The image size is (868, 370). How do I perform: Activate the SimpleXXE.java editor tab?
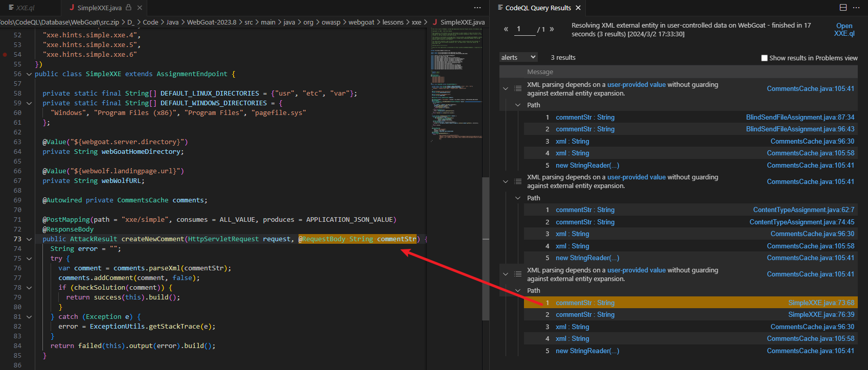click(99, 8)
